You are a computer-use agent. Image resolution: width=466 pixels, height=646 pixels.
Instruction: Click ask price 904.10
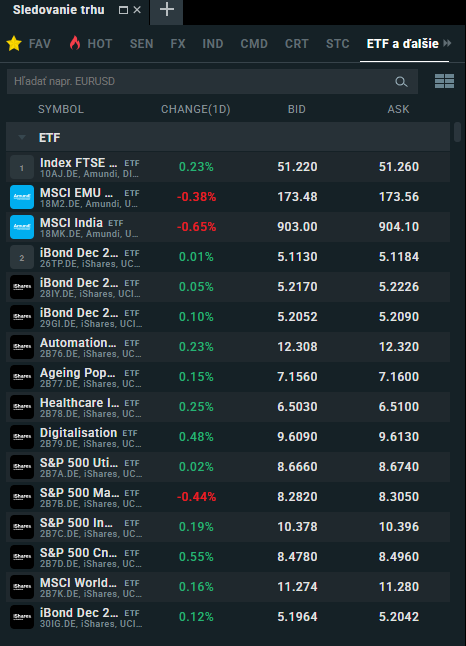[x=399, y=227]
